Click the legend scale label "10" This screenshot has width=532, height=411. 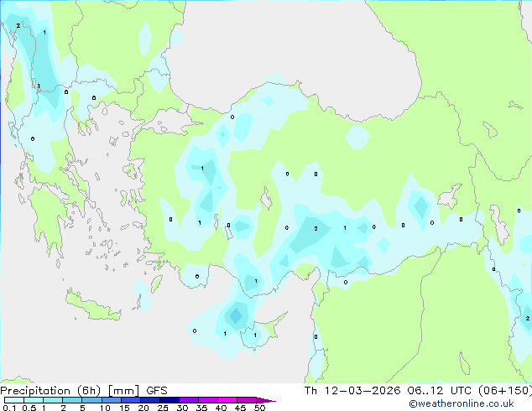(105, 408)
